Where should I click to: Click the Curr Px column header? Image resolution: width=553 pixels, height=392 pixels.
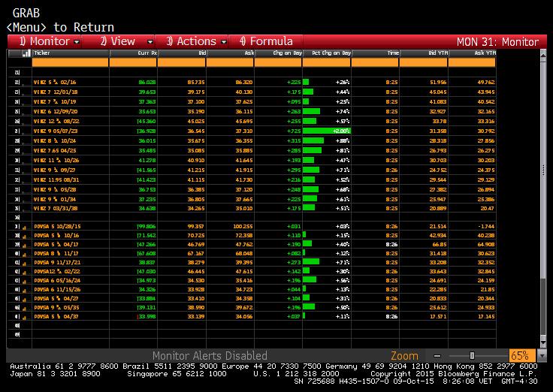pyautogui.click(x=133, y=53)
